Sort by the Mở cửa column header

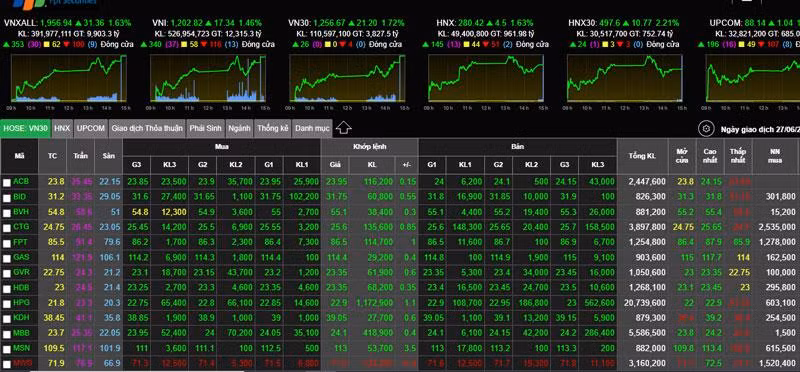tap(682, 156)
